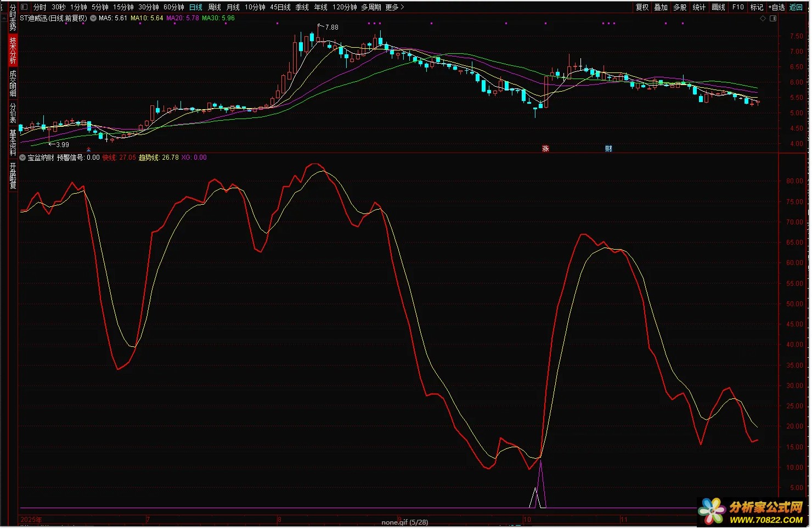Expand the 更多 periods chevron
This screenshot has width=812, height=529.
402,7
